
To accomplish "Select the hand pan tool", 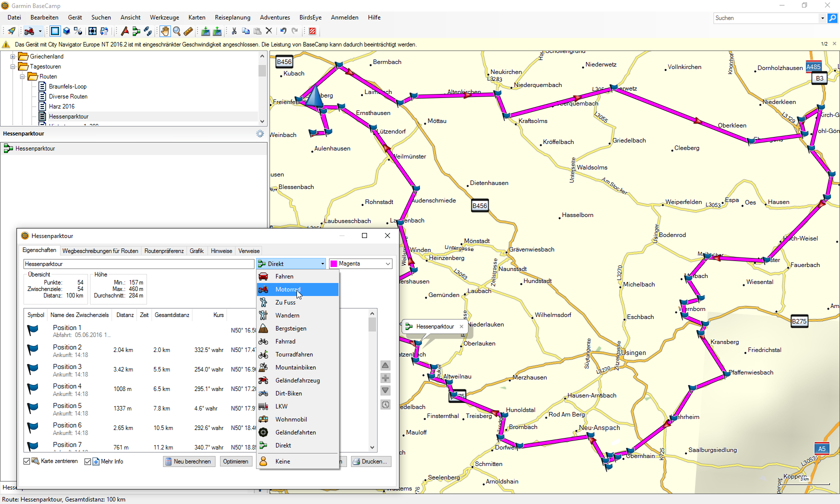I will click(x=164, y=31).
